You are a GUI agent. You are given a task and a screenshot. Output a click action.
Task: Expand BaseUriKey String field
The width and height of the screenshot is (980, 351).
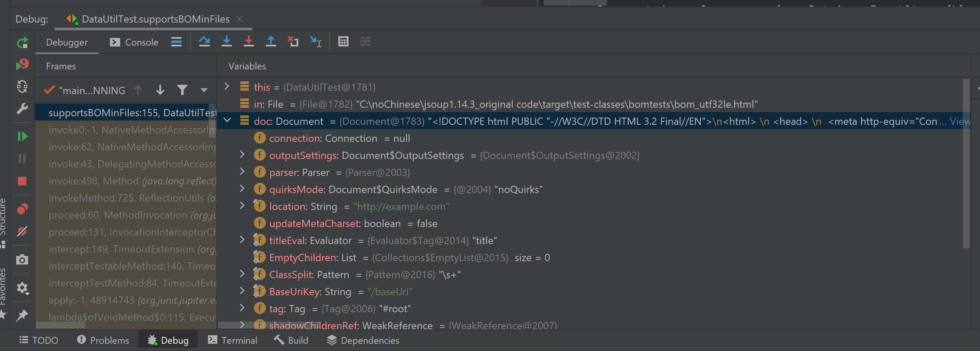coord(242,291)
